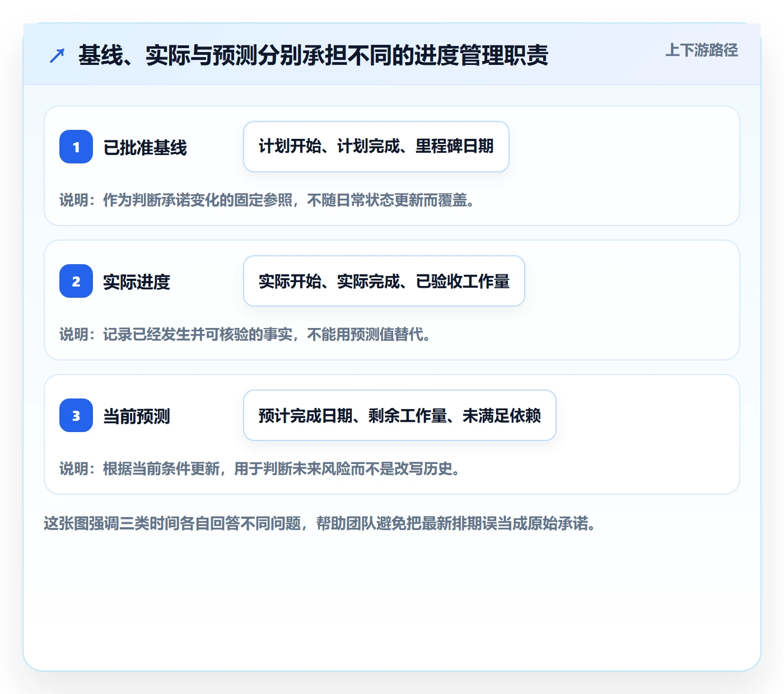Click the 已批准基线 heading
784x694 pixels.
145,148
